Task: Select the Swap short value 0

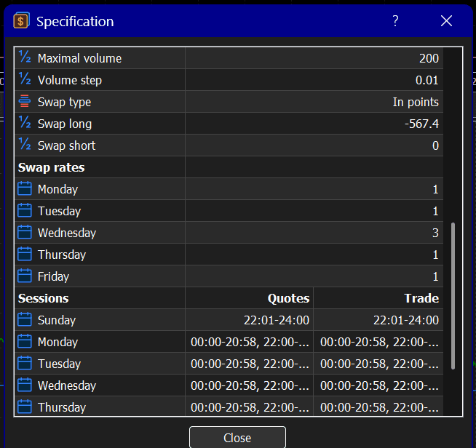Action: [x=436, y=145]
